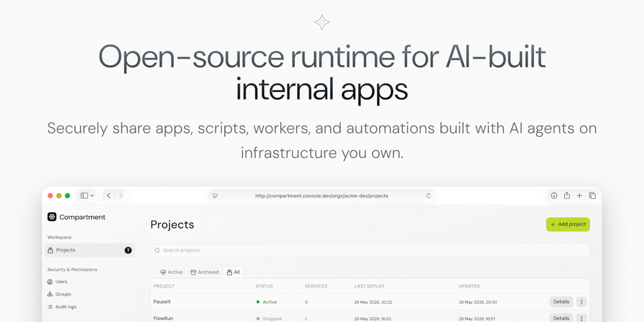644x322 pixels.
Task: Click Details button for PauseIt
Action: pos(562,302)
